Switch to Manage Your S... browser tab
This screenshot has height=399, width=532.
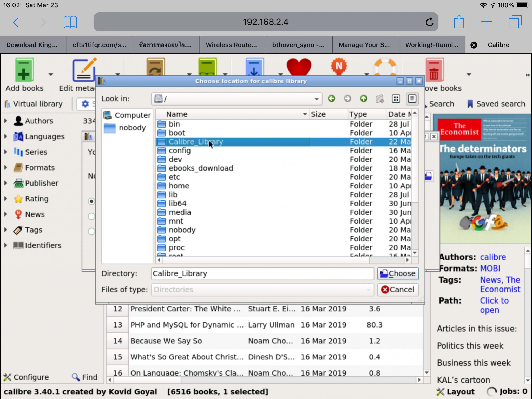(364, 45)
